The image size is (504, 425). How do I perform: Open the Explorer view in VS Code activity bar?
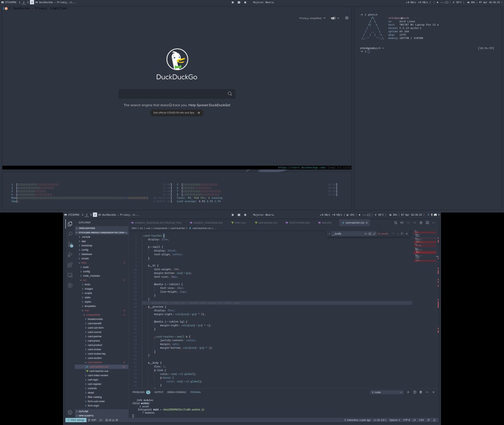(x=70, y=224)
